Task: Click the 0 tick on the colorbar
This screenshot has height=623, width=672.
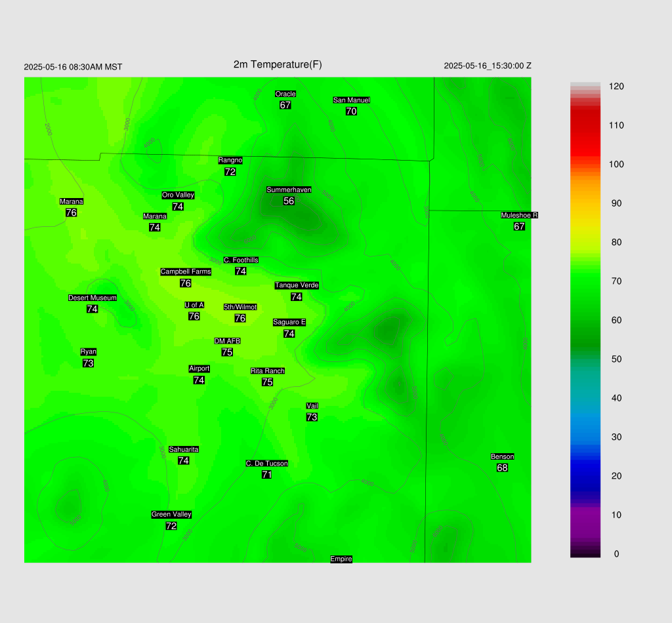Action: 616,555
